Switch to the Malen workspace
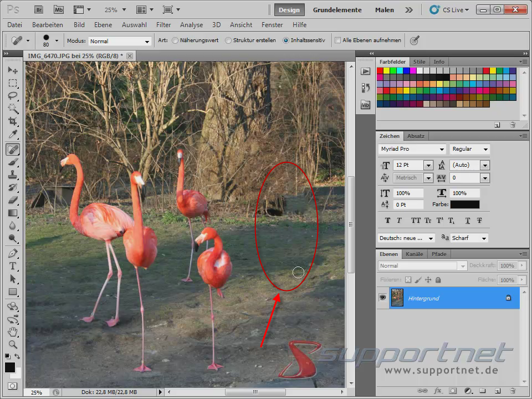Viewport: 532px width, 399px height. [x=385, y=9]
